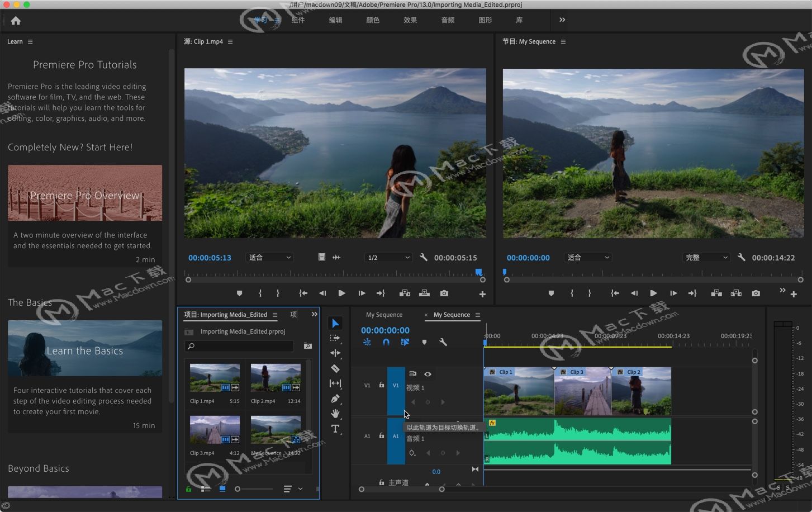
Task: Expand hidden project panel tabs chevron
Action: (314, 315)
